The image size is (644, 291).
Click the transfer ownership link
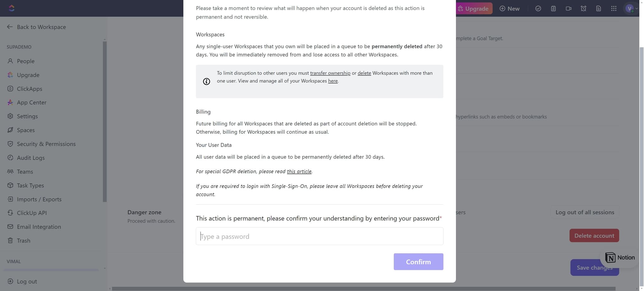click(330, 73)
